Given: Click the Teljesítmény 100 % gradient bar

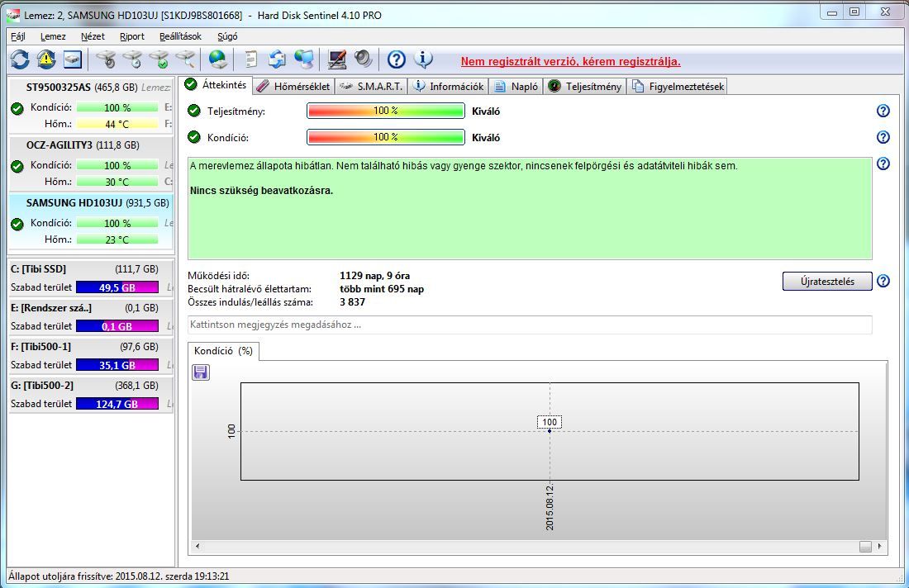Looking at the screenshot, I should pyautogui.click(x=386, y=111).
